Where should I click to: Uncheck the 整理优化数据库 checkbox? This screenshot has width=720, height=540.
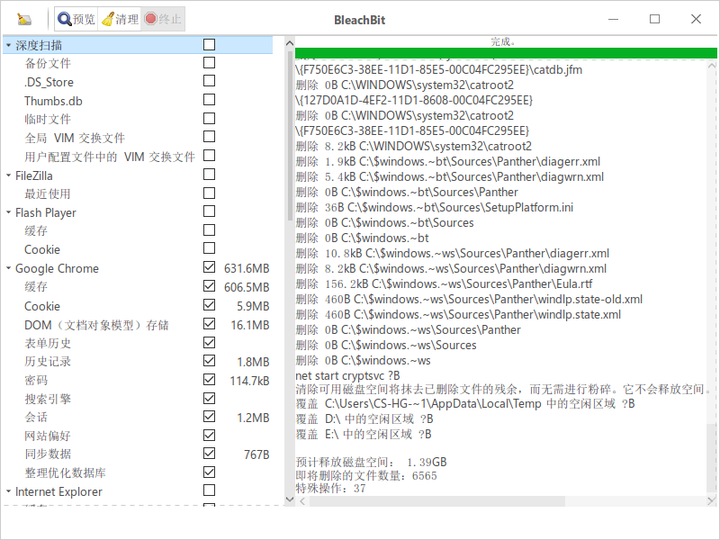click(x=209, y=472)
